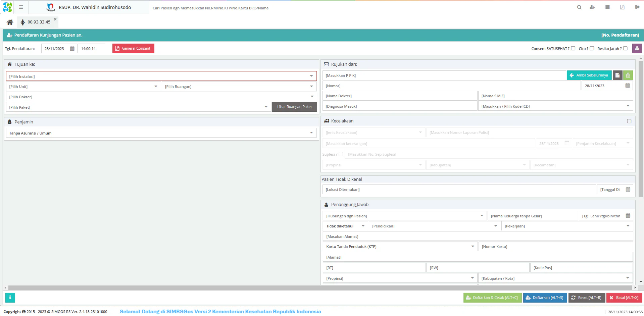
Task: Click the Batal [ALT+X] button
Action: tap(624, 298)
